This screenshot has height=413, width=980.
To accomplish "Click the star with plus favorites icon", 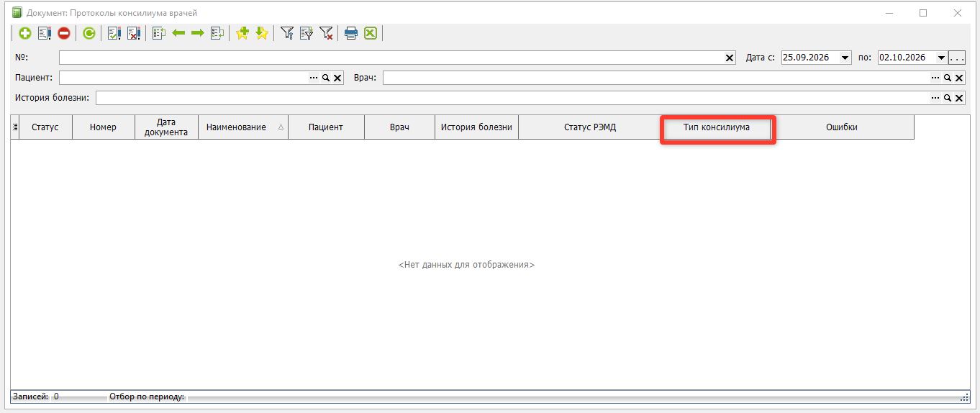I will 242,32.
